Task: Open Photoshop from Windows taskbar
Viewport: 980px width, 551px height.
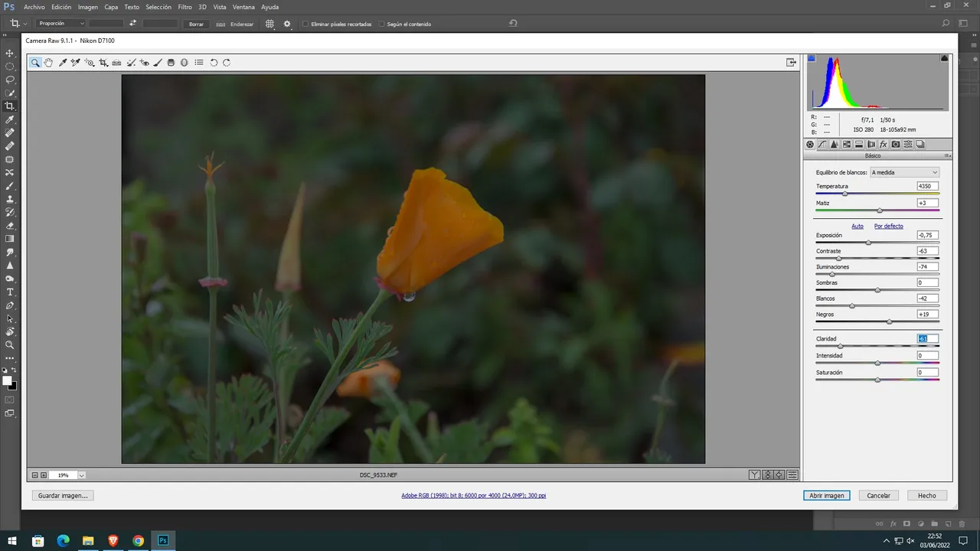Action: pos(163,540)
